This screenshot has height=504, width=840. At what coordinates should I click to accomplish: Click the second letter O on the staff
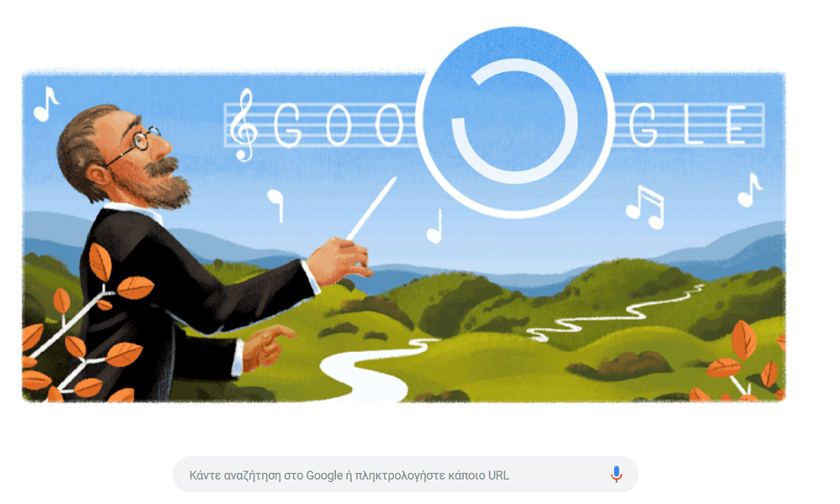[389, 126]
